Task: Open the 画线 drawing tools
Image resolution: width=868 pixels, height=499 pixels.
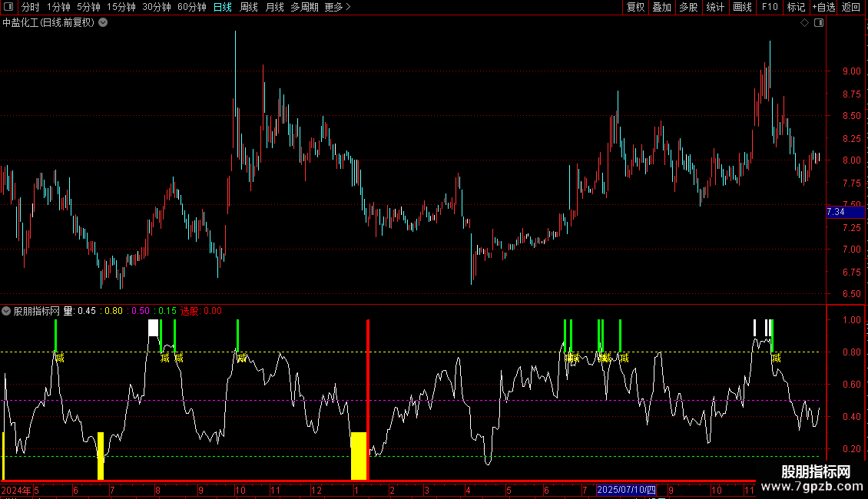Action: [x=742, y=7]
